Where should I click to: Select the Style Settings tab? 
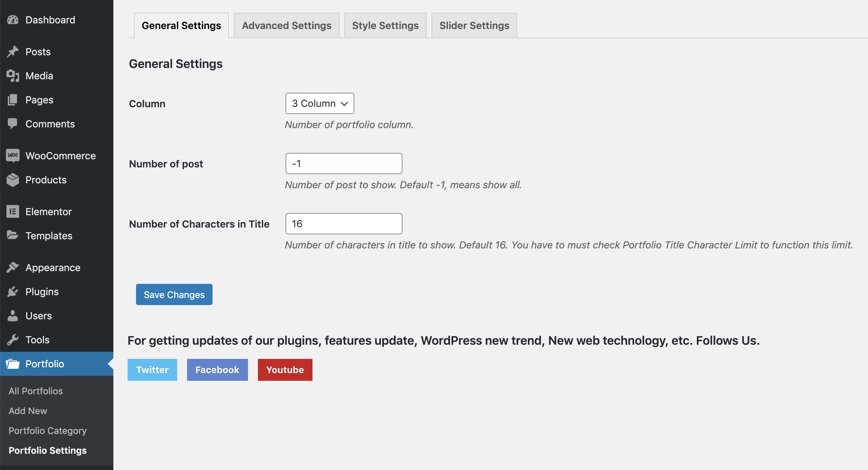pos(385,25)
